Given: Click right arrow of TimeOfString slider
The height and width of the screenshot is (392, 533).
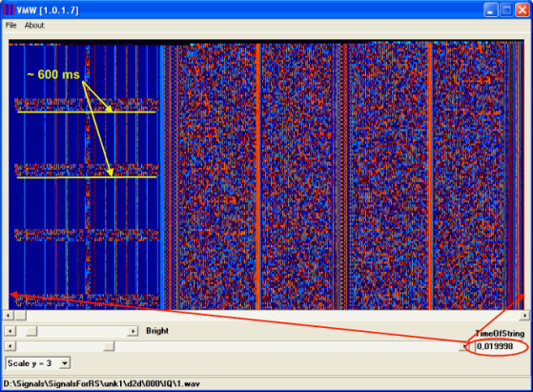Looking at the screenshot, I should pyautogui.click(x=464, y=346).
